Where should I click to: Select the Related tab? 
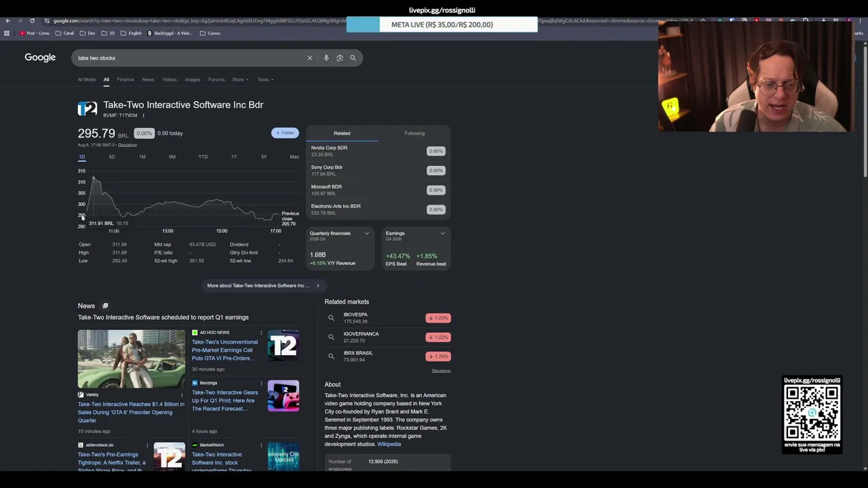click(x=342, y=134)
